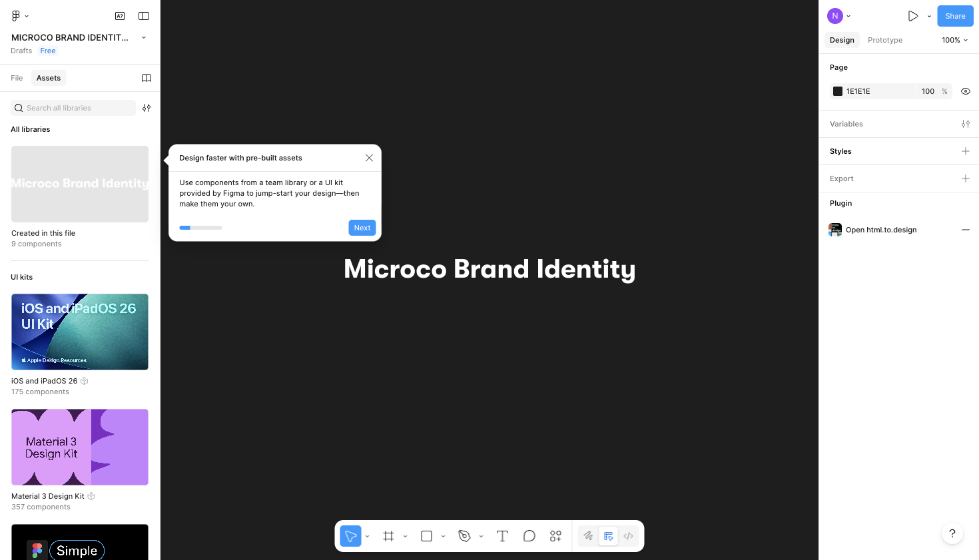The width and height of the screenshot is (979, 560).
Task: Open the Actions components tool
Action: (x=555, y=536)
